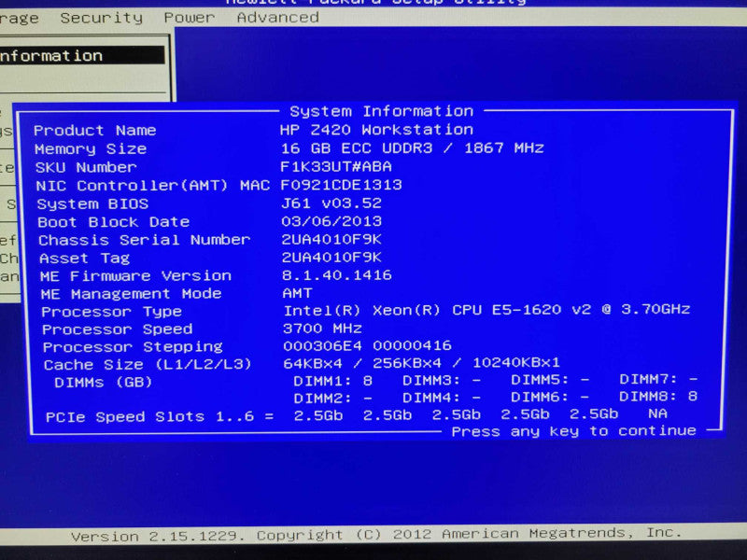Image resolution: width=747 pixels, height=560 pixels.
Task: Click the NIC Controller(AMT) MAC label
Action: point(153,186)
